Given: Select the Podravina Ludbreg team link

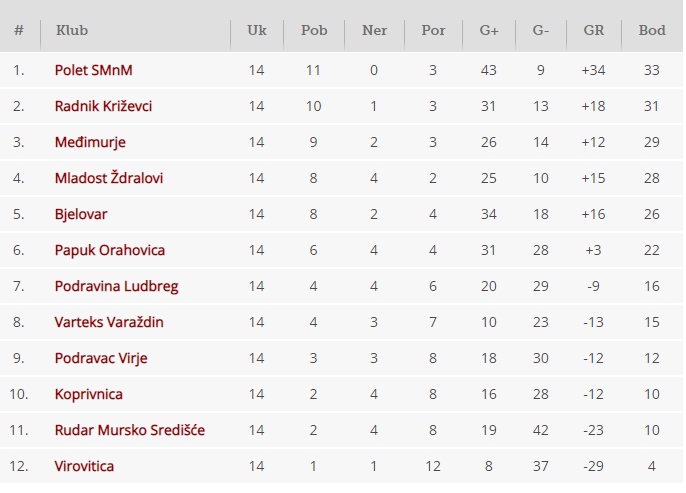Looking at the screenshot, I should (x=116, y=286).
